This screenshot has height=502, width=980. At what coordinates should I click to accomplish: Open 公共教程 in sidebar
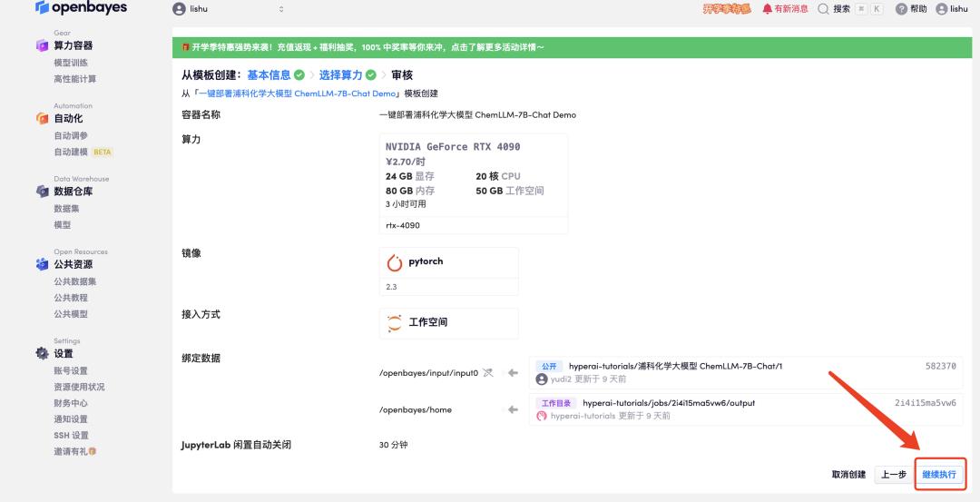click(x=71, y=298)
